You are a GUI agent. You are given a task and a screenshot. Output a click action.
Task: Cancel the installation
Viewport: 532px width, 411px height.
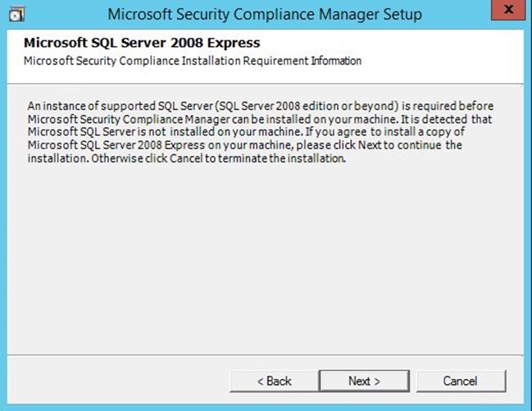click(x=461, y=381)
